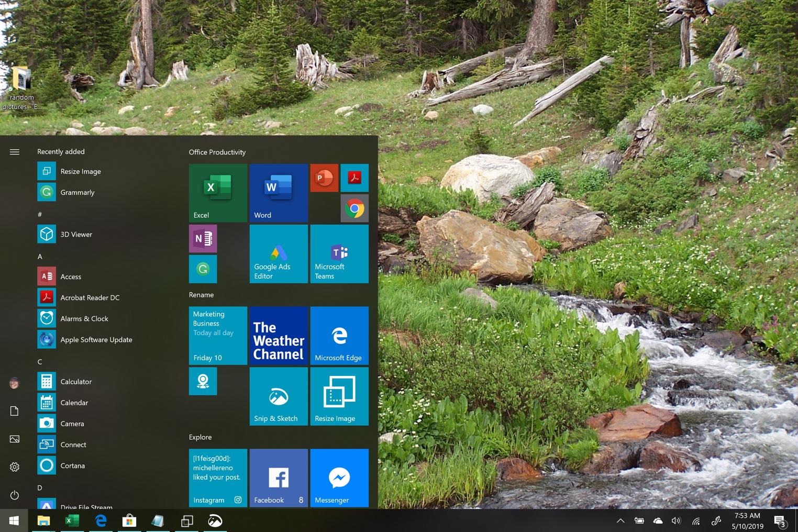Expand the Start menu hamburger button
The image size is (798, 532).
pos(15,152)
